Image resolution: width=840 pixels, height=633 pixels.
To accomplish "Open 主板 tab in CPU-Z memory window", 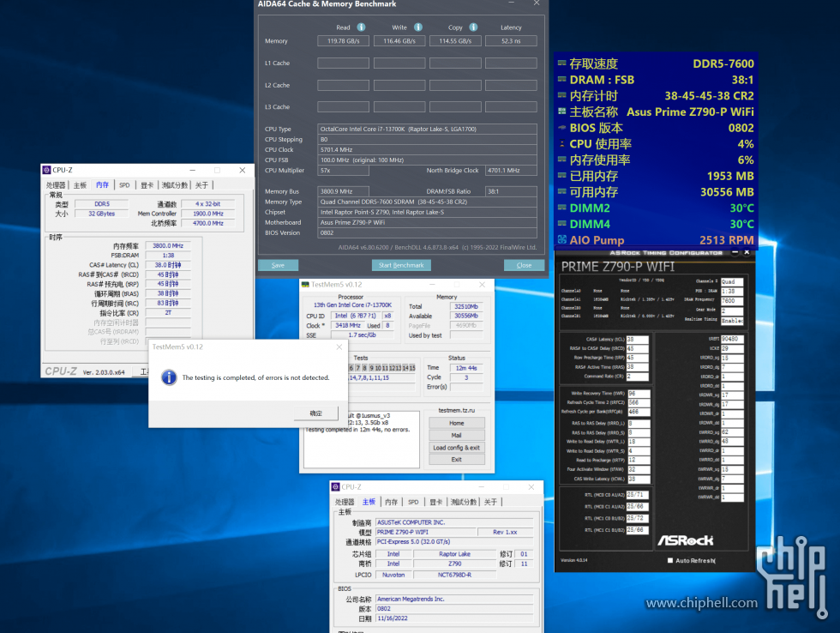I will (x=80, y=185).
